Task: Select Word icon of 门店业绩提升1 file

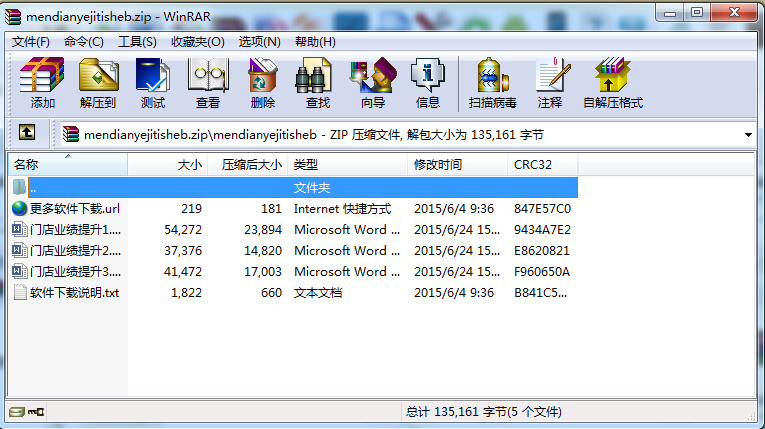Action: click(x=20, y=229)
